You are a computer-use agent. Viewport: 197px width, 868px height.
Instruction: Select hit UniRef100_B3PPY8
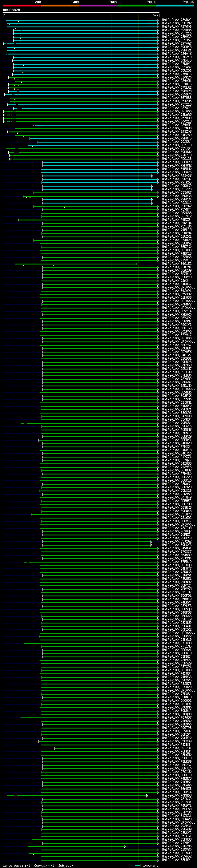click(176, 277)
